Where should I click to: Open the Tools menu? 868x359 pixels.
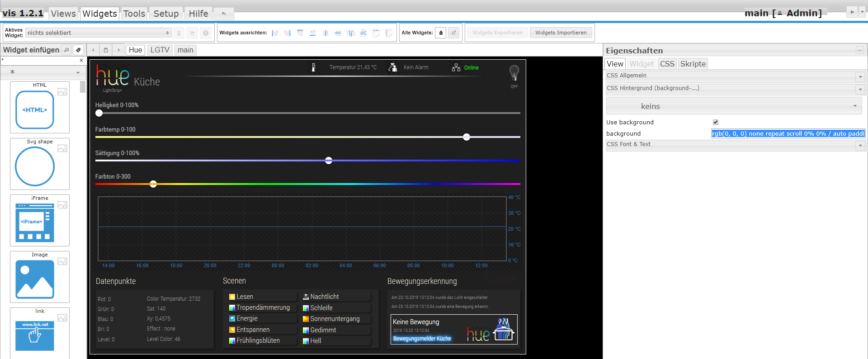click(134, 14)
